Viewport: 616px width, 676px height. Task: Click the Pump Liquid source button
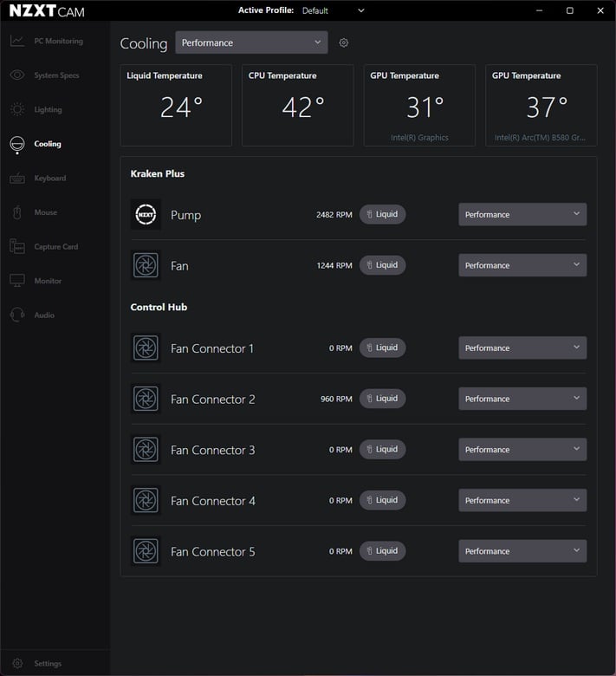(x=382, y=214)
